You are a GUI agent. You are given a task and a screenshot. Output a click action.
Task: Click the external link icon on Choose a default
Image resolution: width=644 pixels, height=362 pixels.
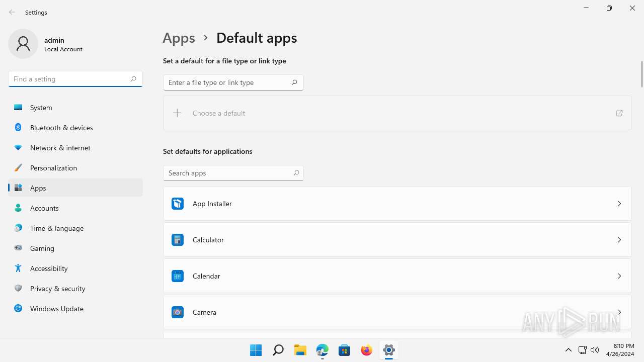tap(619, 113)
